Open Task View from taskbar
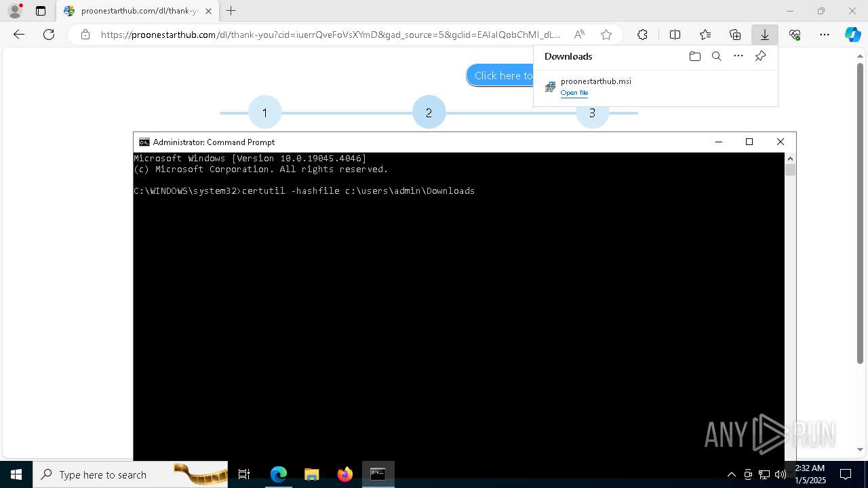The width and height of the screenshot is (868, 488). (x=244, y=474)
